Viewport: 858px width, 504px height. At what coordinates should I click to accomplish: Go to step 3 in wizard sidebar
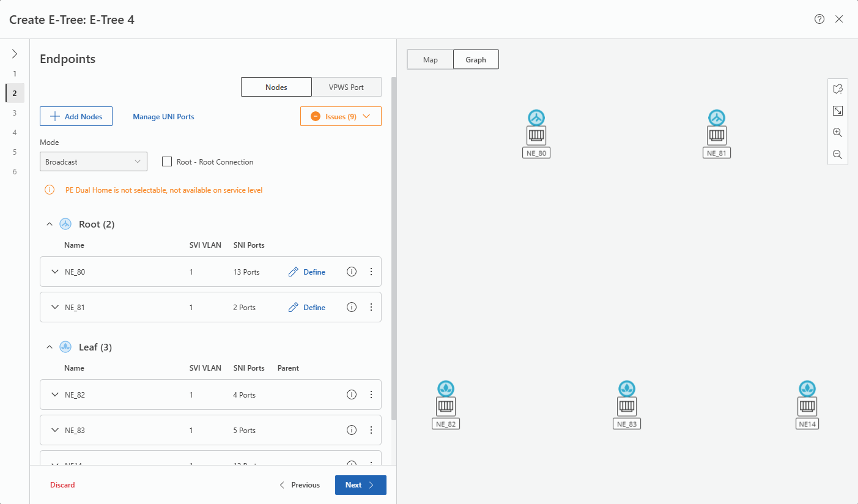click(x=15, y=113)
